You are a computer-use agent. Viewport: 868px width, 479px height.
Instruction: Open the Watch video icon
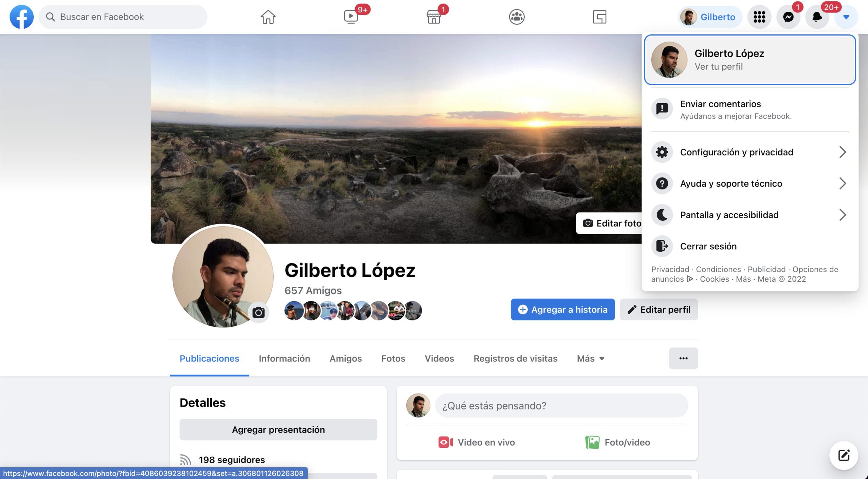coord(351,17)
